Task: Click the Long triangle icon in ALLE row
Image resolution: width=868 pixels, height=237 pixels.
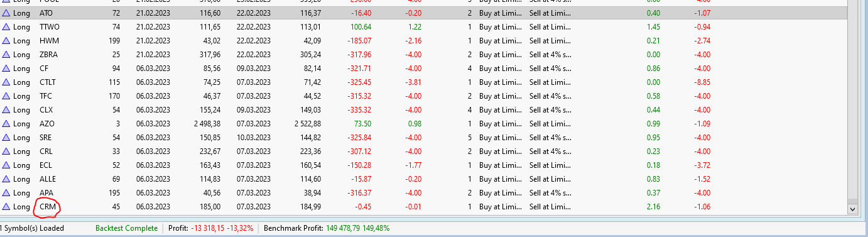Action: click(6, 179)
